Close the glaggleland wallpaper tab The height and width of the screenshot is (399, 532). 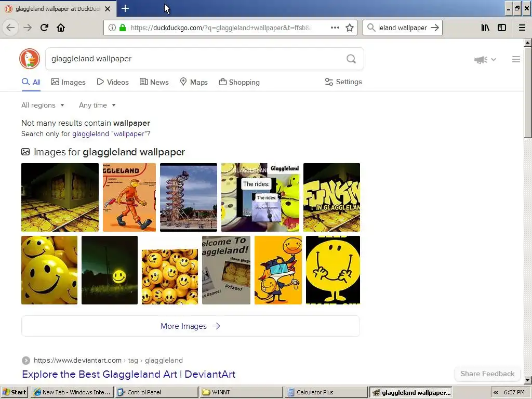tap(108, 9)
